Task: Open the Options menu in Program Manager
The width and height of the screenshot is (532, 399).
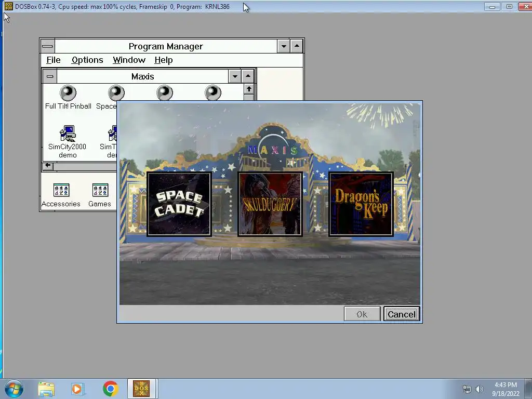Action: coord(87,60)
